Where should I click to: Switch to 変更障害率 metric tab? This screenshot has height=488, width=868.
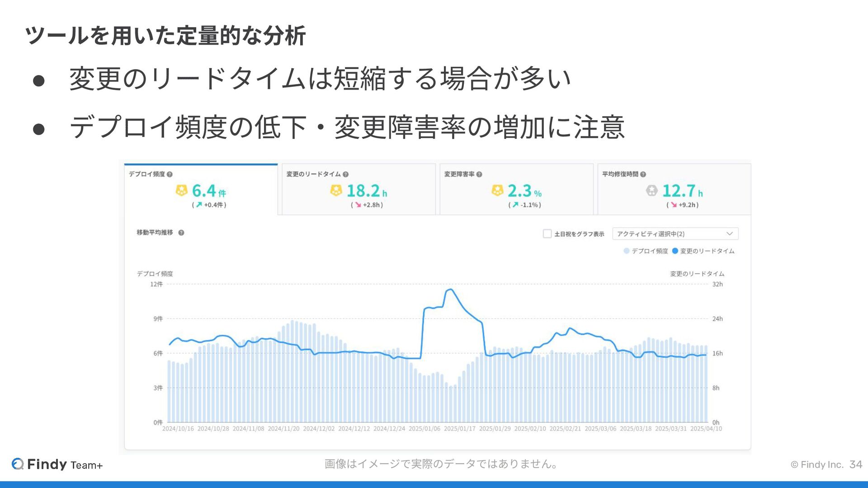pyautogui.click(x=516, y=190)
